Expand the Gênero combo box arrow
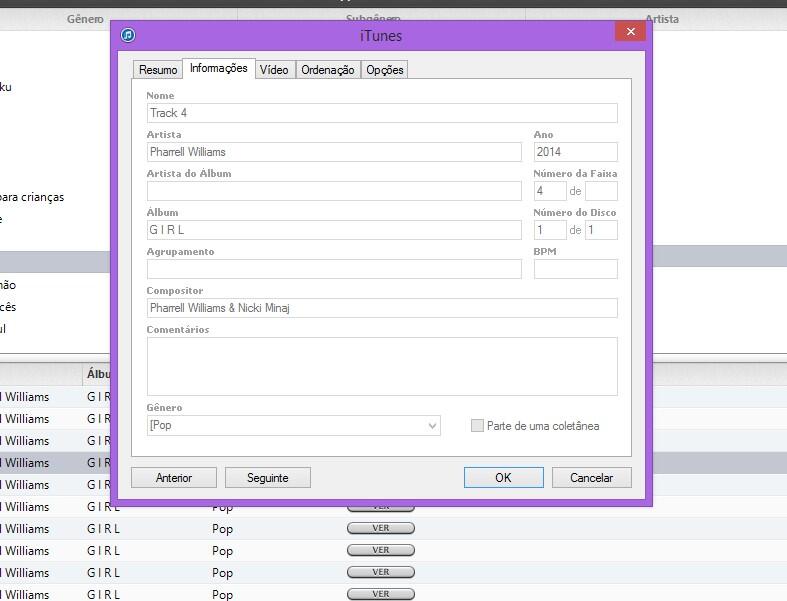Viewport: 787px width, 601px height. (x=432, y=426)
